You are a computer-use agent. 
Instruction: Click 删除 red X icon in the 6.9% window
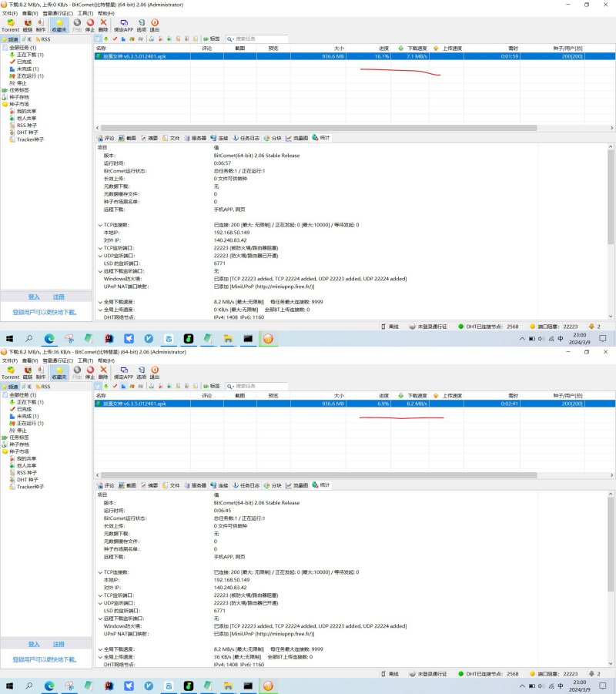coord(103,373)
